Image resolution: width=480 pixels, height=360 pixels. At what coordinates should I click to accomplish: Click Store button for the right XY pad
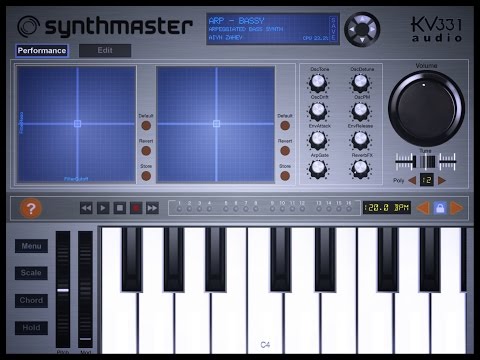point(285,176)
